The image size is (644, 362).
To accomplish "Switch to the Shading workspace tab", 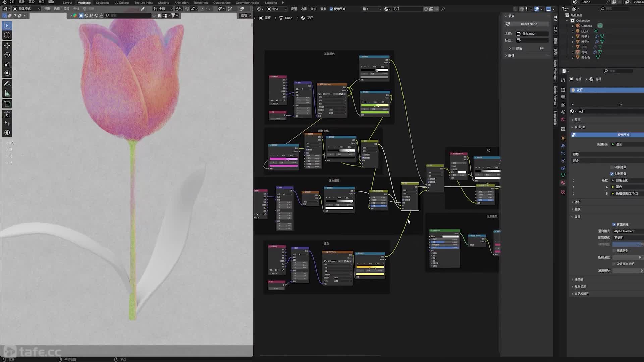I will click(163, 3).
